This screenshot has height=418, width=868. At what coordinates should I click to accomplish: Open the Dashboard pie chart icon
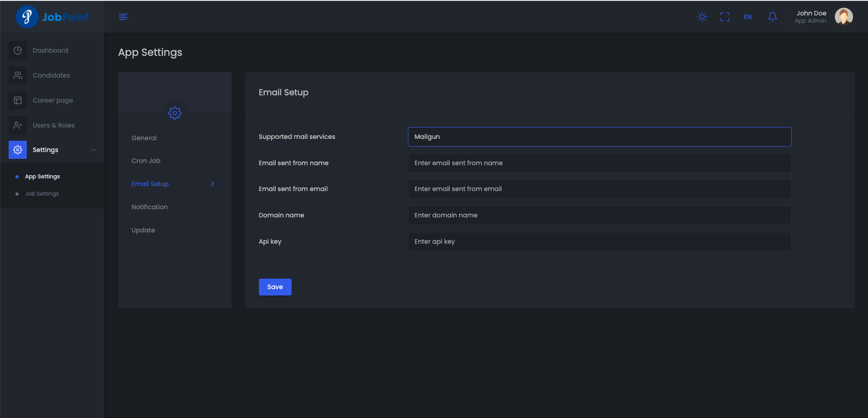[18, 50]
